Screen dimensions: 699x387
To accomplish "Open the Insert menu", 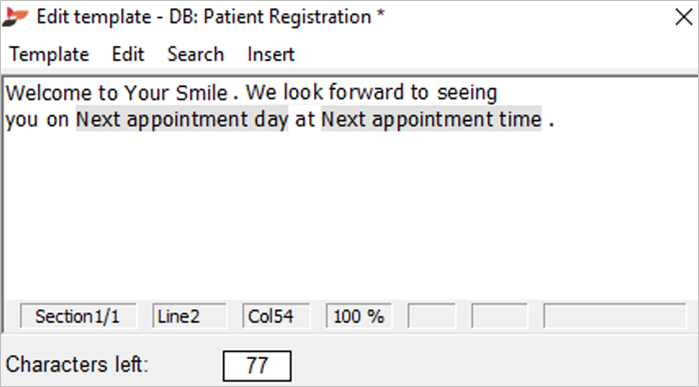I will click(x=271, y=54).
